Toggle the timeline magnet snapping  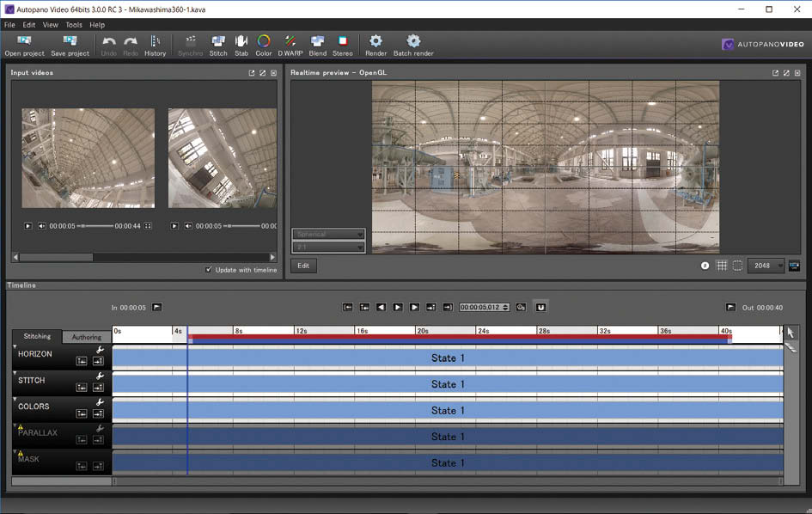click(x=540, y=307)
